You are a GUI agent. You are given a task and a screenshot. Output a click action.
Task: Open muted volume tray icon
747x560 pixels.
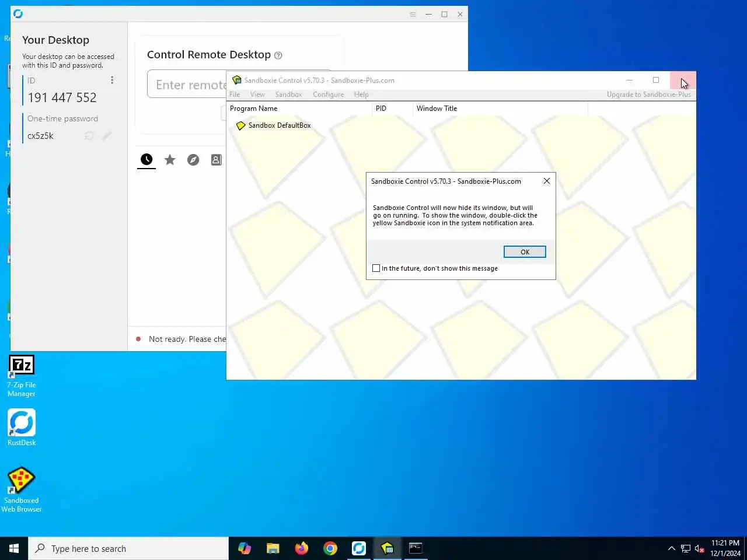(699, 548)
